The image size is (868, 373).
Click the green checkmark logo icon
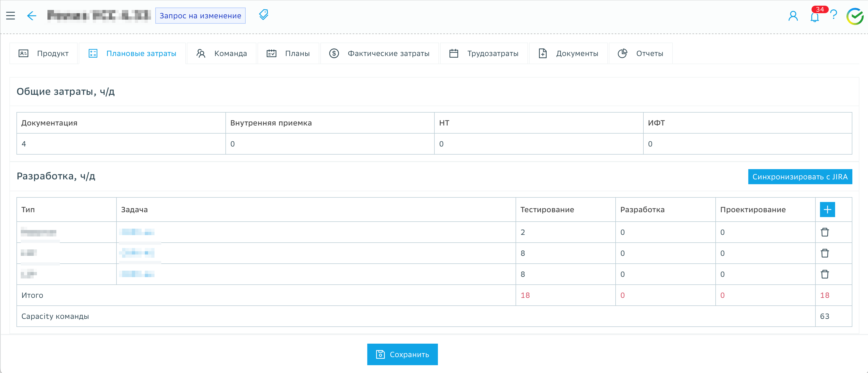tap(855, 16)
